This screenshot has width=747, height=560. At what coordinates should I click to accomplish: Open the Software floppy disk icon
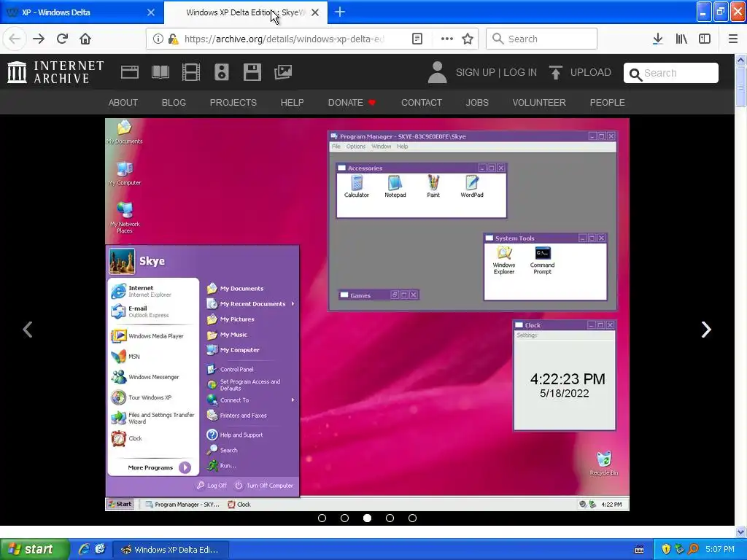coord(252,72)
